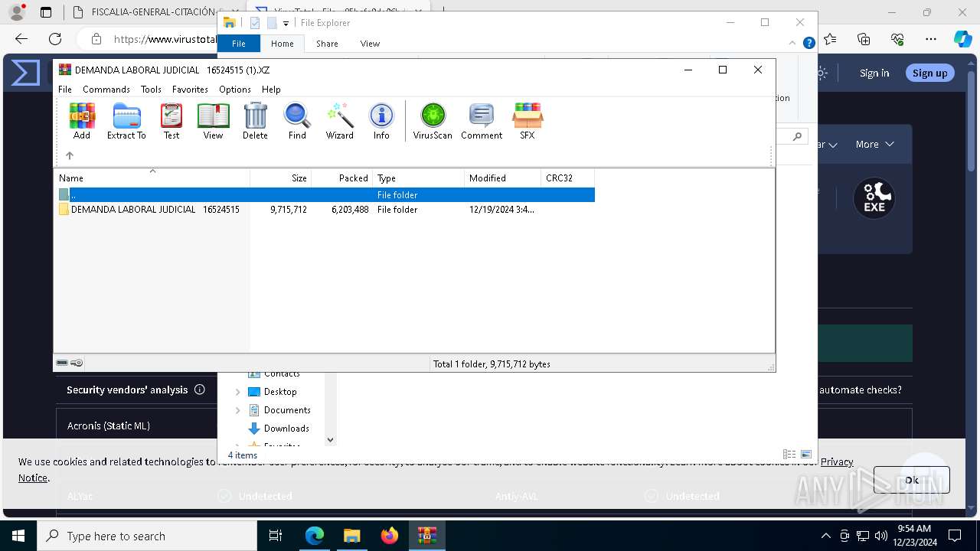Viewport: 980px width, 551px height.
Task: Open WinRAR Options menu
Action: pyautogui.click(x=235, y=90)
